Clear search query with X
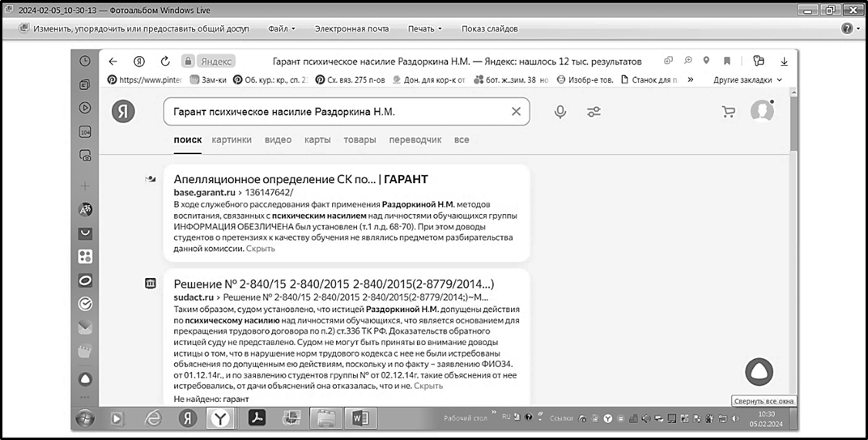 click(516, 112)
